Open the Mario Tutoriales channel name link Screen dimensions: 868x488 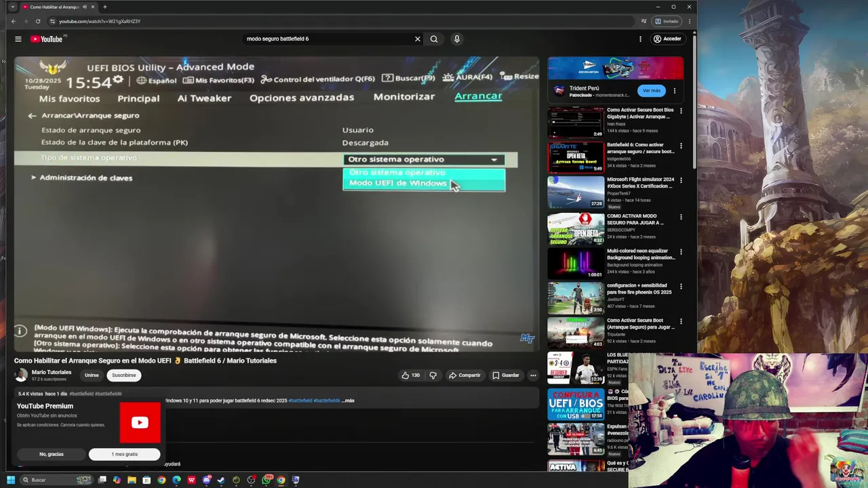click(x=52, y=372)
